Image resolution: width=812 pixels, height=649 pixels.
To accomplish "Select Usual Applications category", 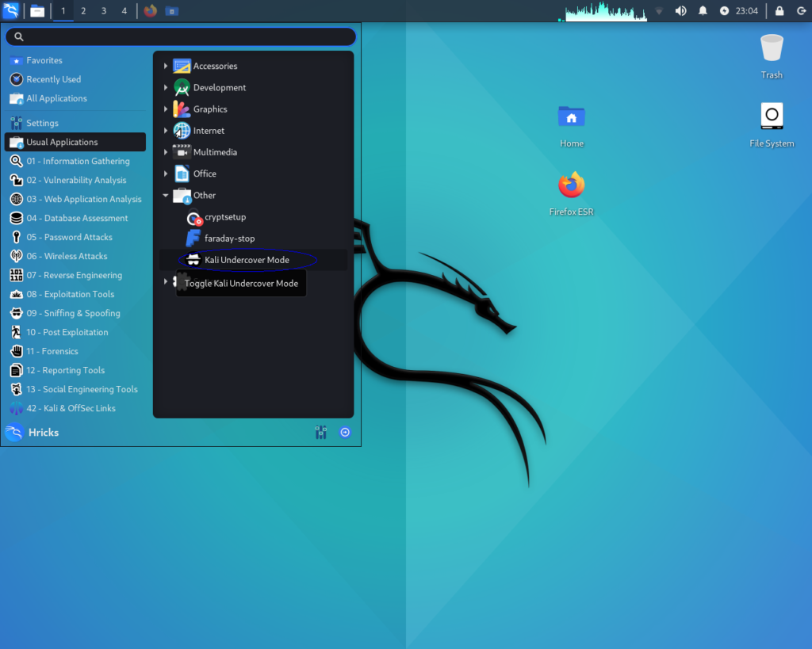I will (x=75, y=142).
